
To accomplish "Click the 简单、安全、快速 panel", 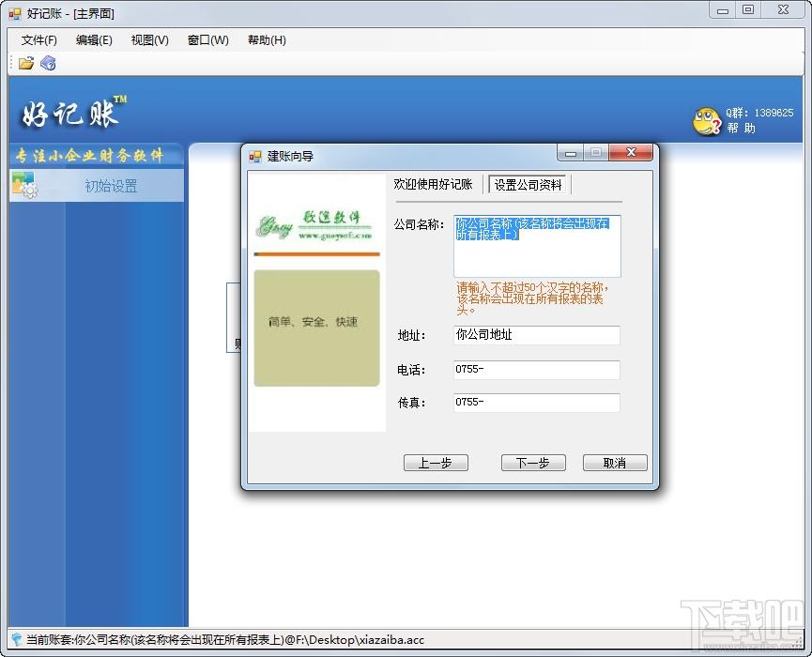I will [x=317, y=328].
